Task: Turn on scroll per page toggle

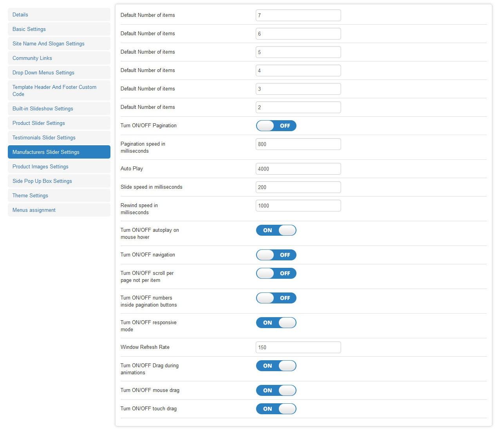Action: pos(276,273)
